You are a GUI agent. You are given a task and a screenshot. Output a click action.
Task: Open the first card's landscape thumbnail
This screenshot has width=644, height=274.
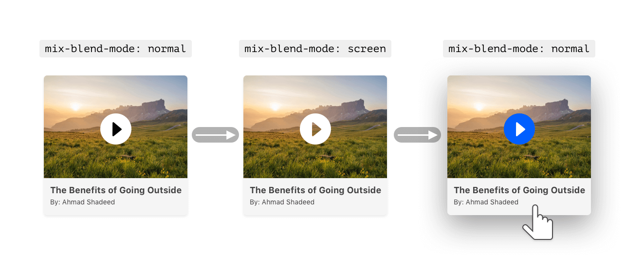(116, 127)
